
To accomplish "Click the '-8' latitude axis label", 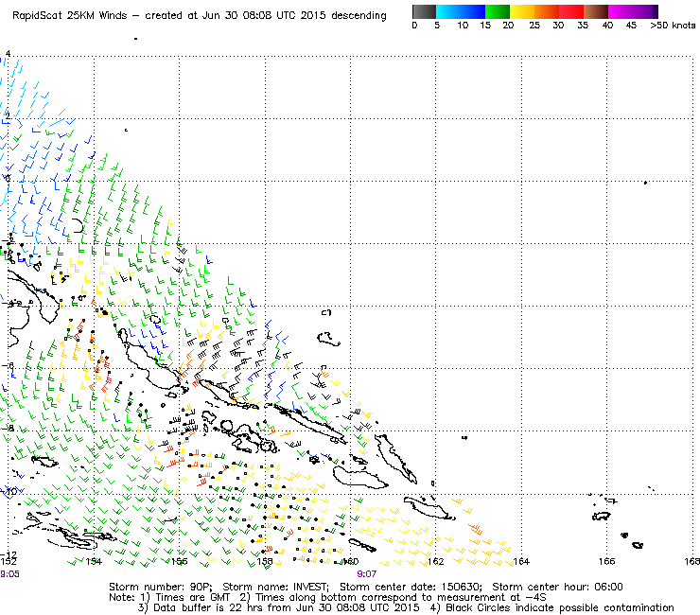I will pyautogui.click(x=9, y=429).
